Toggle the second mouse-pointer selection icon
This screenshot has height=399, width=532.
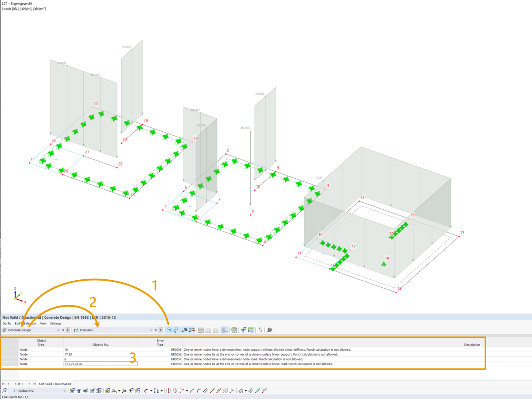[x=176, y=330]
